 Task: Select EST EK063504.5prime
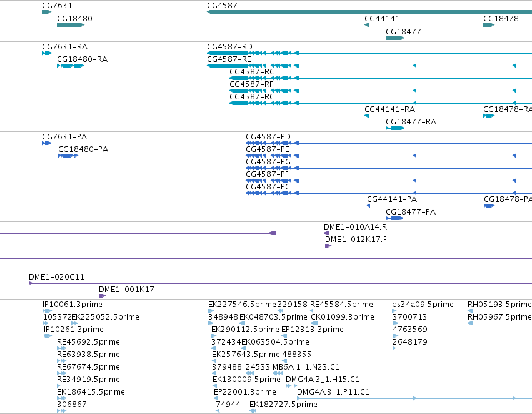[x=275, y=343]
